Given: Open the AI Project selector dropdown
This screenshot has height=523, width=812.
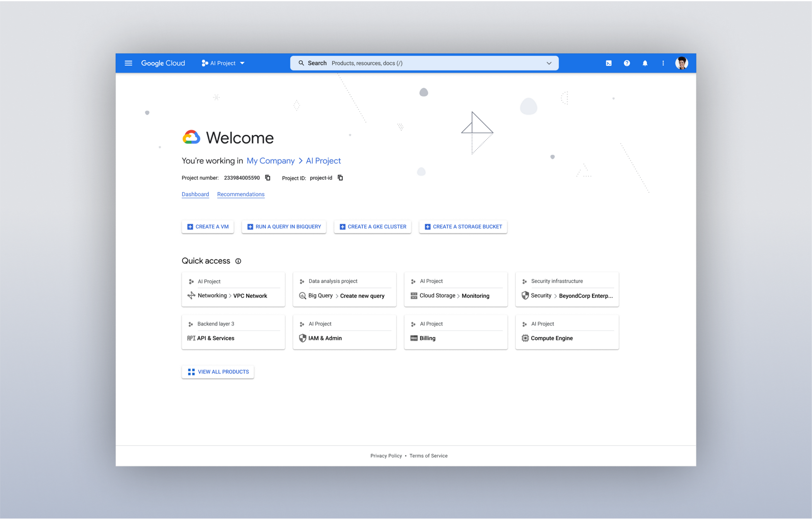Looking at the screenshot, I should point(223,63).
